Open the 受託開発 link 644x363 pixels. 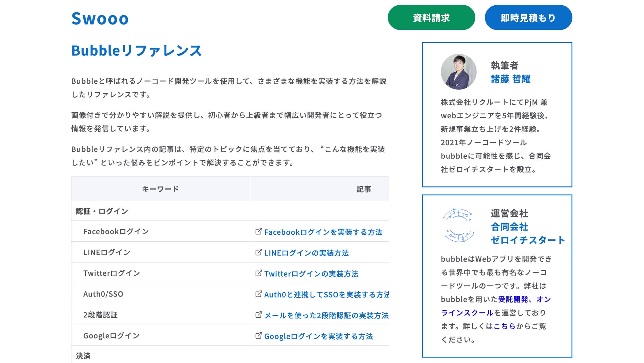513,299
